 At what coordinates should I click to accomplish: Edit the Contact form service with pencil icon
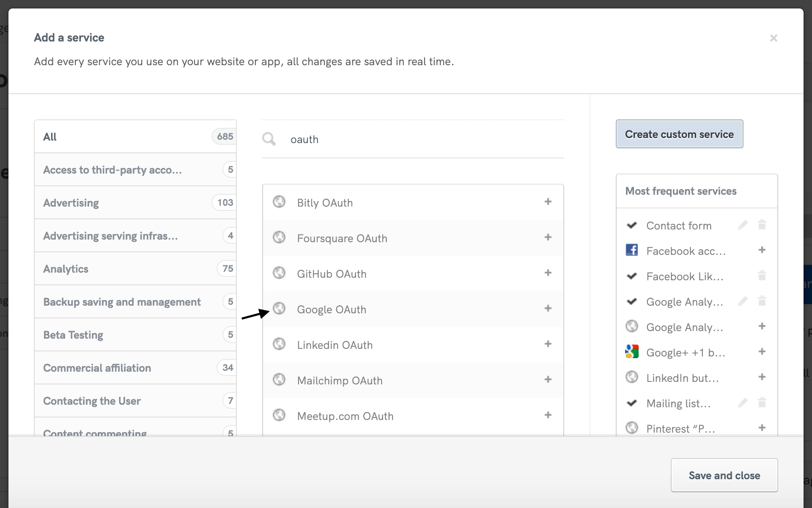(x=743, y=225)
